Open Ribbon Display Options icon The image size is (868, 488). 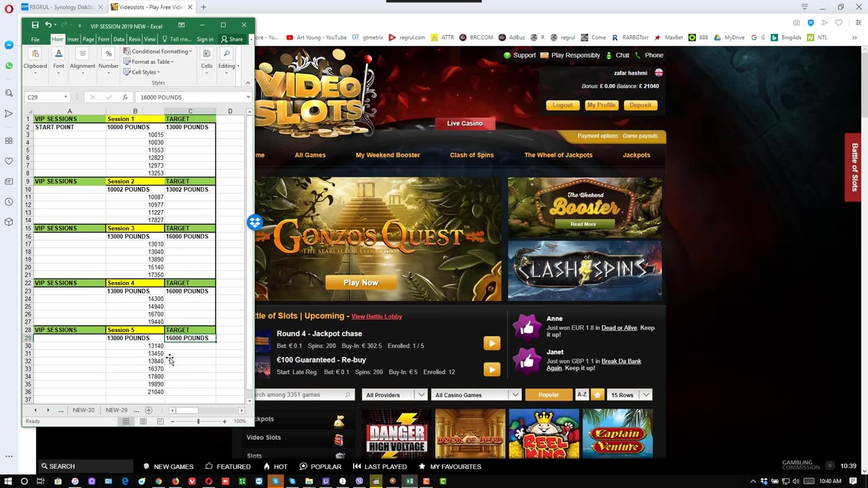pos(181,25)
